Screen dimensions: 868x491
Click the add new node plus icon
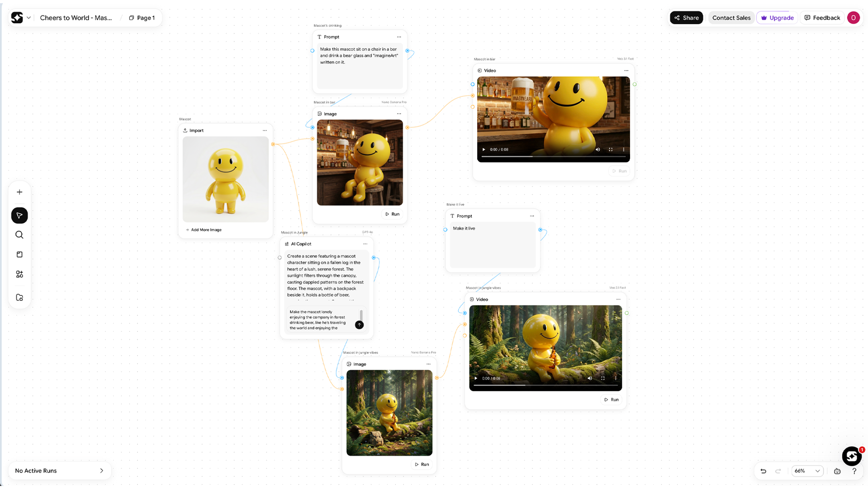(x=19, y=192)
